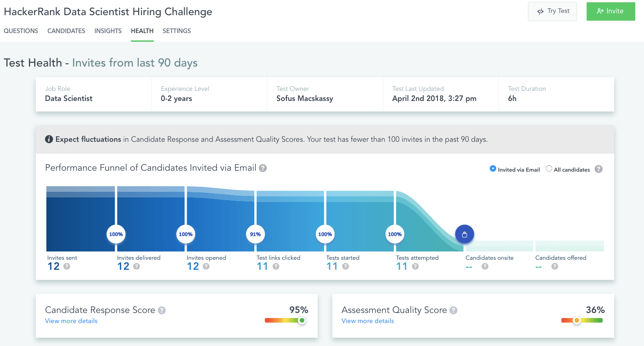The image size is (644, 346).
Task: Click help icon next to Assessment Quality Score
Action: click(454, 311)
